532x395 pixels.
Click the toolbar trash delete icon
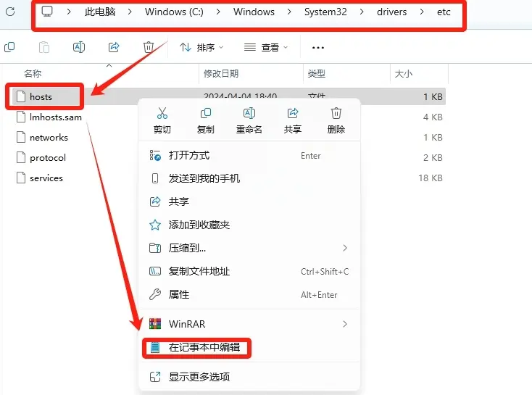pos(149,47)
